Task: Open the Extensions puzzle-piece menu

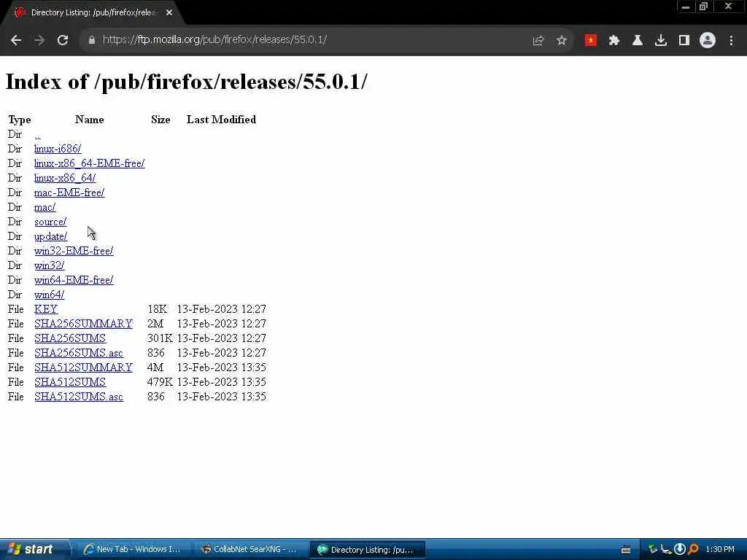Action: (x=614, y=41)
